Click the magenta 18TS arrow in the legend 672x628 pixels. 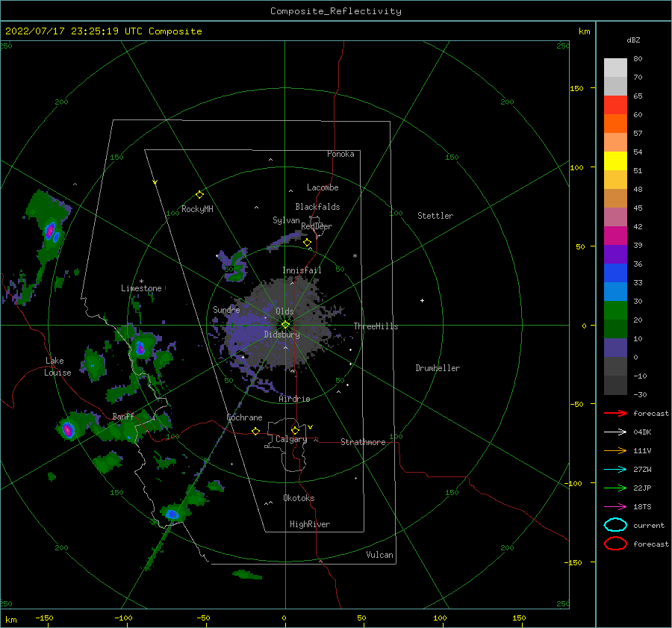(615, 507)
